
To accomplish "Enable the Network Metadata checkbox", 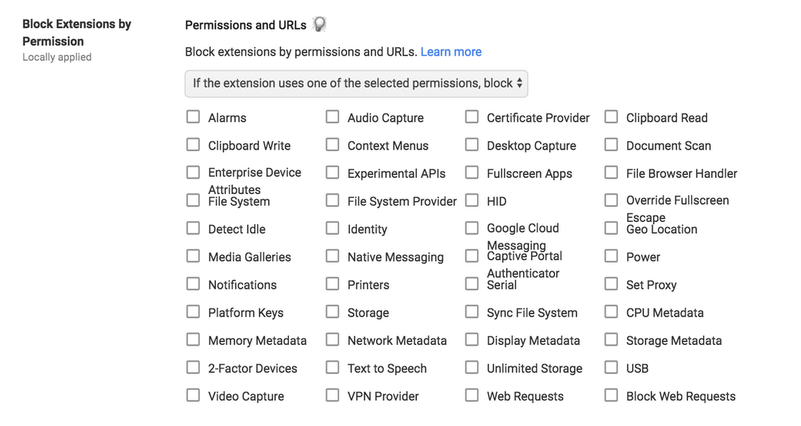I will 333,339.
